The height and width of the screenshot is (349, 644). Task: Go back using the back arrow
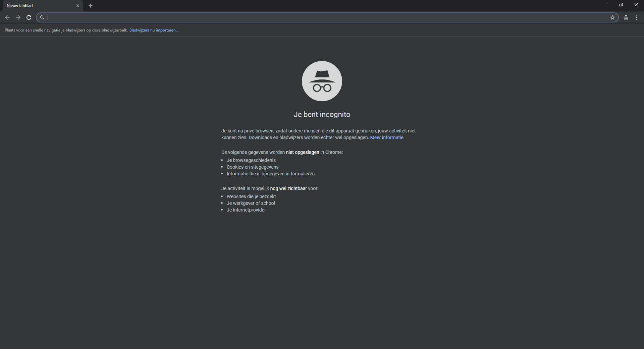click(x=7, y=17)
